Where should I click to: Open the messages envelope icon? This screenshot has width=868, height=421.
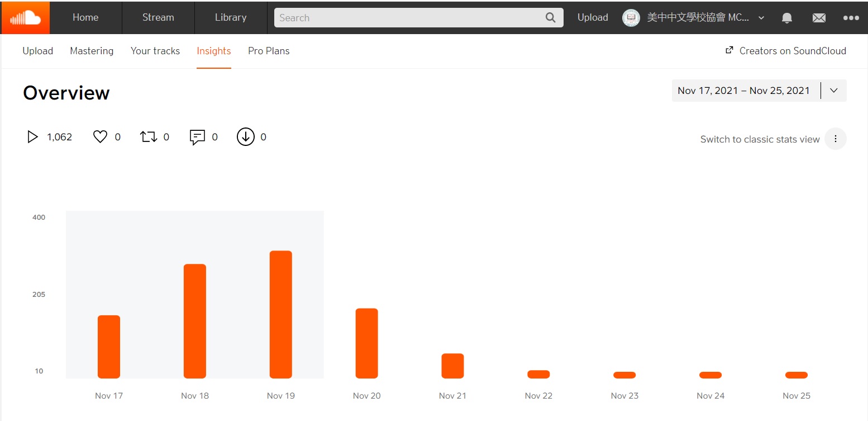[818, 18]
